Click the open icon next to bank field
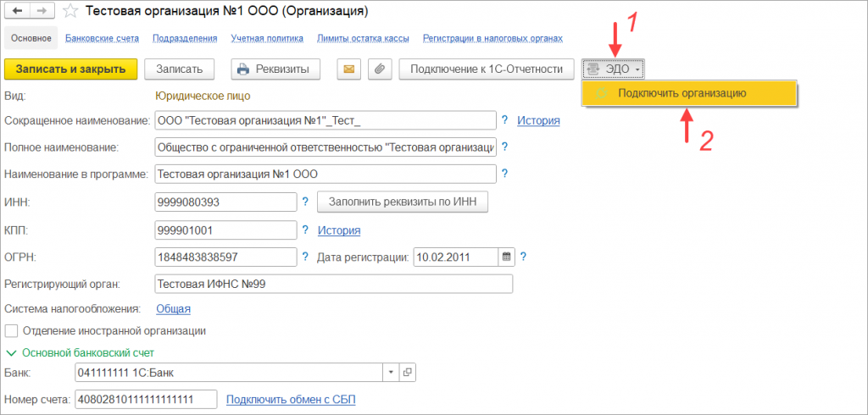This screenshot has width=868, height=415. 408,372
